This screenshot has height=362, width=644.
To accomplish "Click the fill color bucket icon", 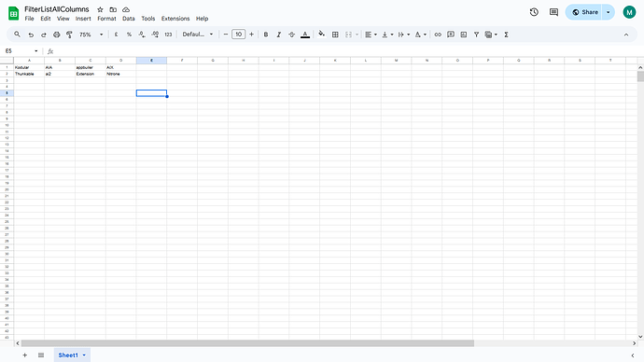I will [x=322, y=35].
